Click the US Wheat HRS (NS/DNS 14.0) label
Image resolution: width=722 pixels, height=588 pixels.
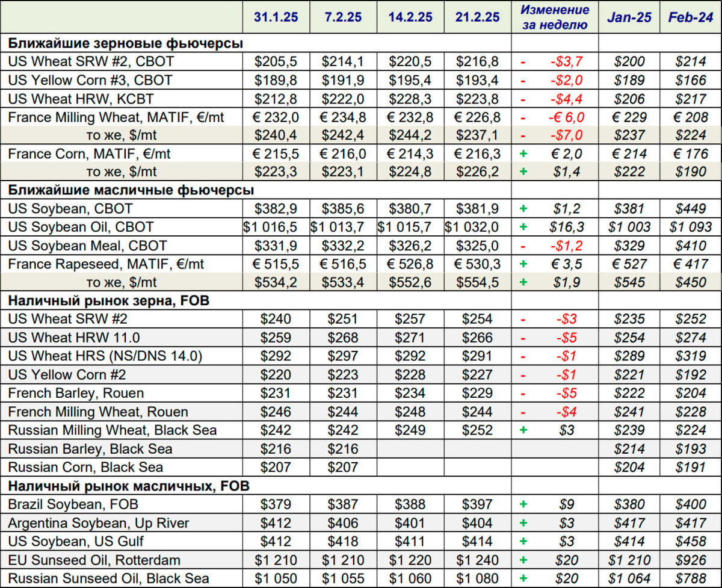105,356
